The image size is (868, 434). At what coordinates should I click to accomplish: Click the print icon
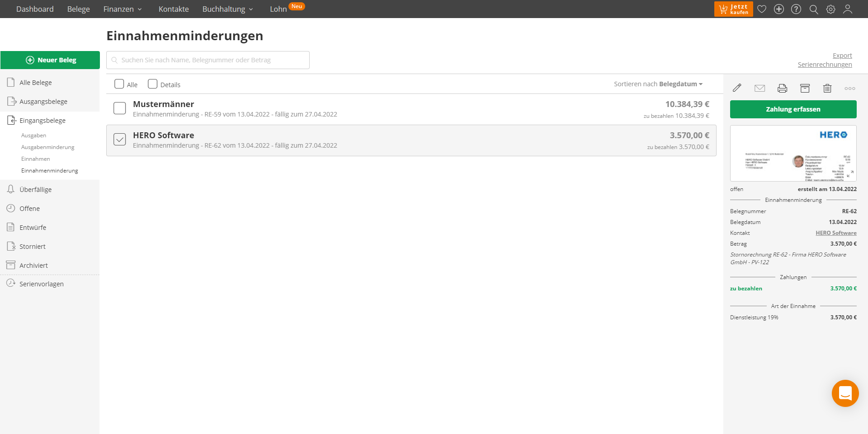782,88
